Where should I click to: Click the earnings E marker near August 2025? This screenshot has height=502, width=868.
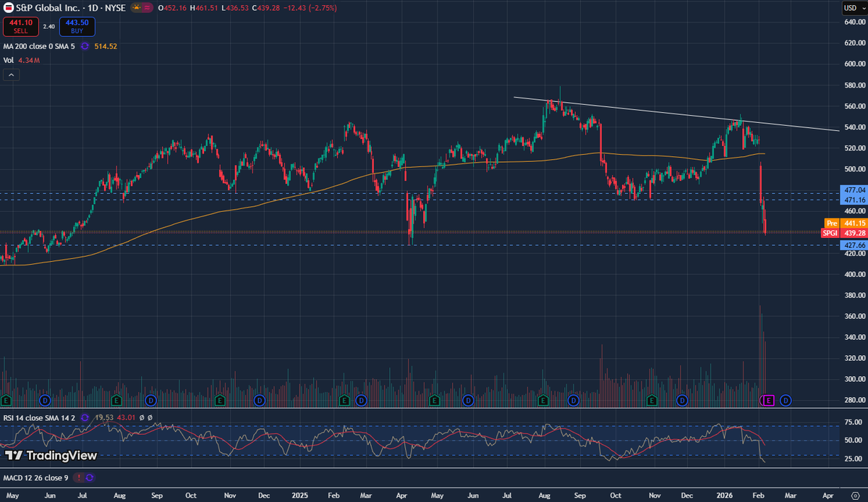(543, 400)
